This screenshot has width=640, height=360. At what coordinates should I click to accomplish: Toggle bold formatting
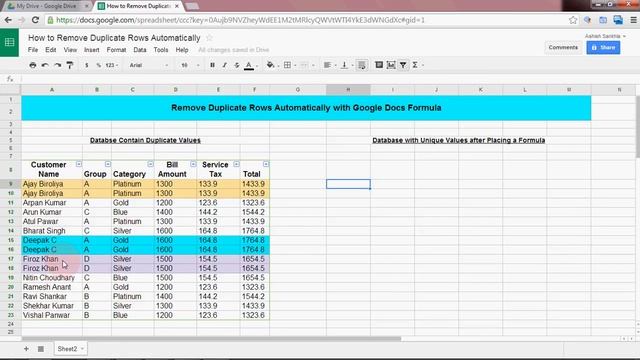coord(212,65)
